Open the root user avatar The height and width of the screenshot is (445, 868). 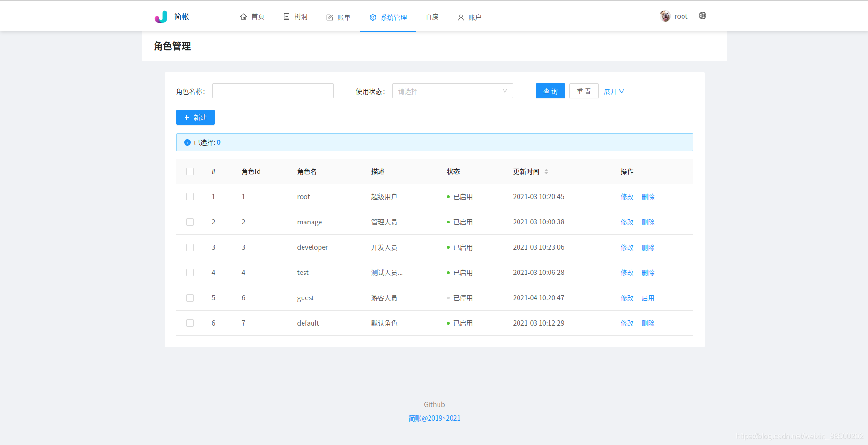click(x=665, y=16)
